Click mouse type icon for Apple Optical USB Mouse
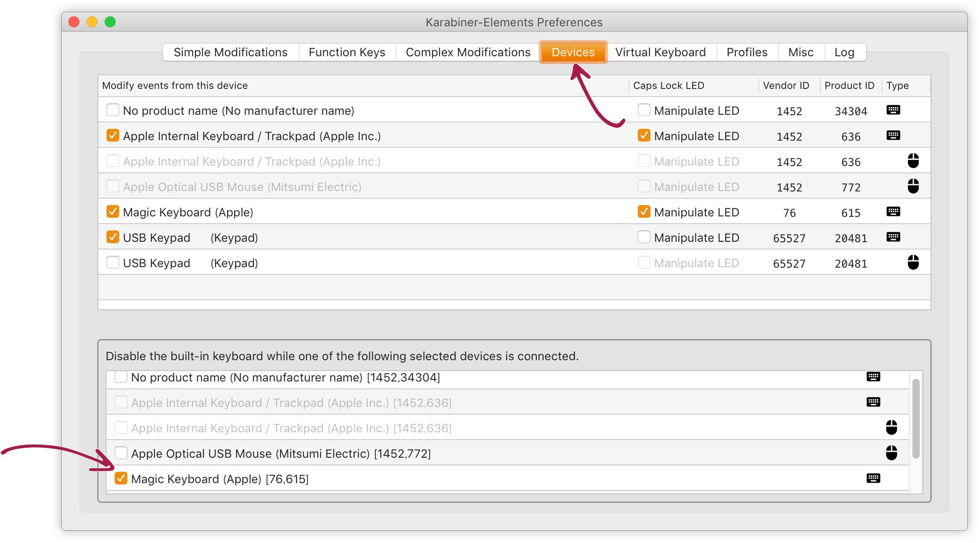 click(913, 186)
